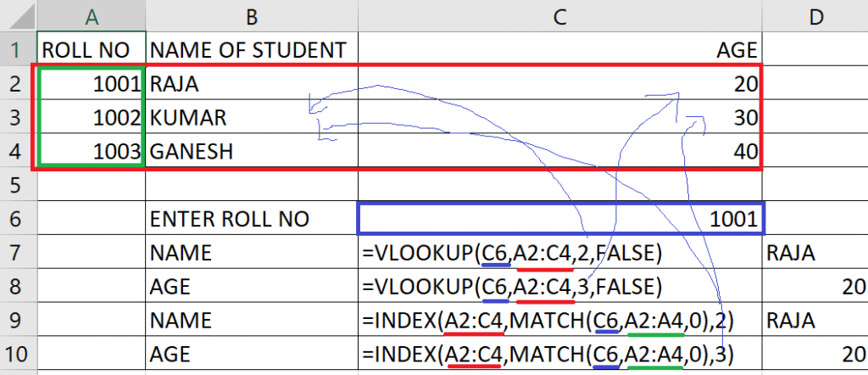Select row 5 header

coord(19,185)
